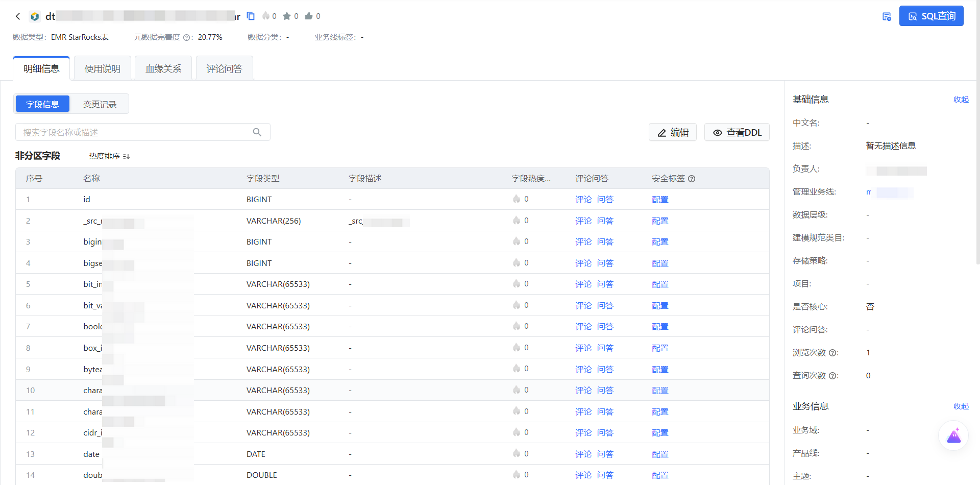Click 配置 link in row 4
The height and width of the screenshot is (485, 980).
[660, 263]
